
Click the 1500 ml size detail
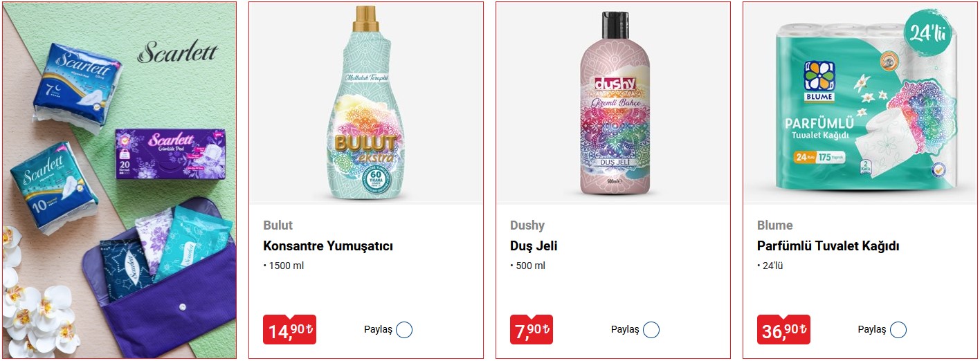point(284,266)
